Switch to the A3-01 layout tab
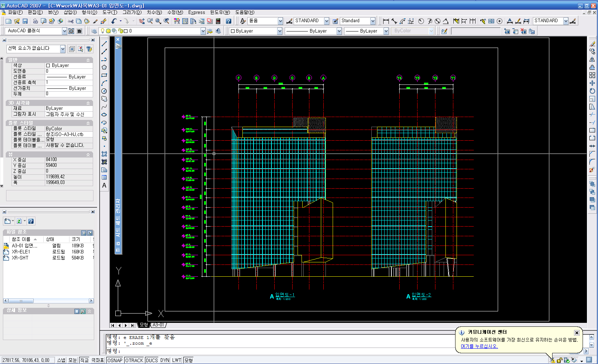The height and width of the screenshot is (364, 598). click(x=158, y=325)
